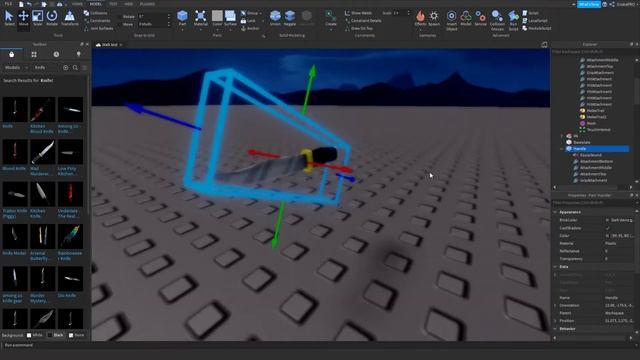
Task: Select the Baseplate in Explorer
Action: pos(582,142)
